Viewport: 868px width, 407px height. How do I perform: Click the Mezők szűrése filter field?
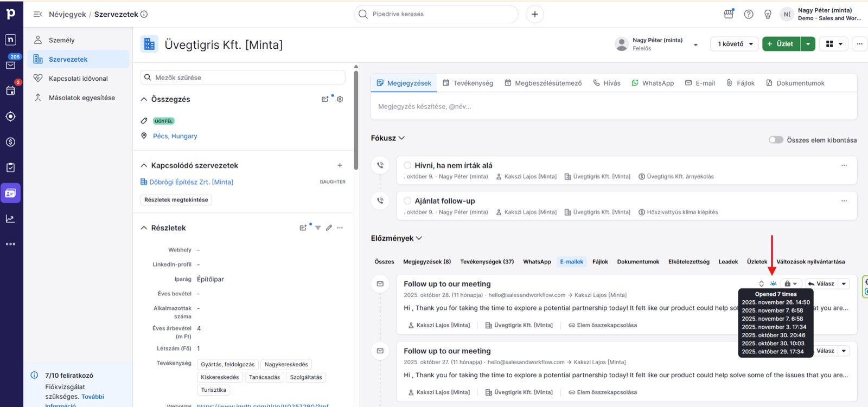(x=242, y=77)
